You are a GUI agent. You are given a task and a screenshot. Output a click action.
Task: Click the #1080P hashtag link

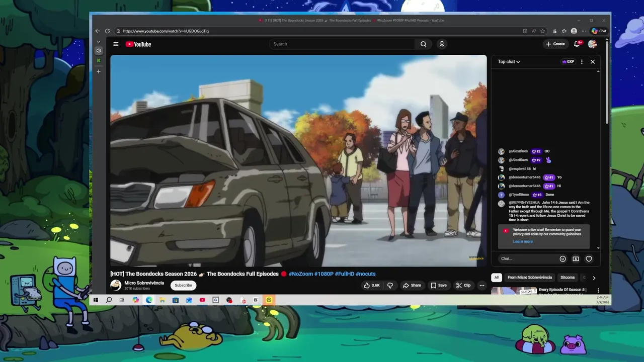pyautogui.click(x=324, y=274)
